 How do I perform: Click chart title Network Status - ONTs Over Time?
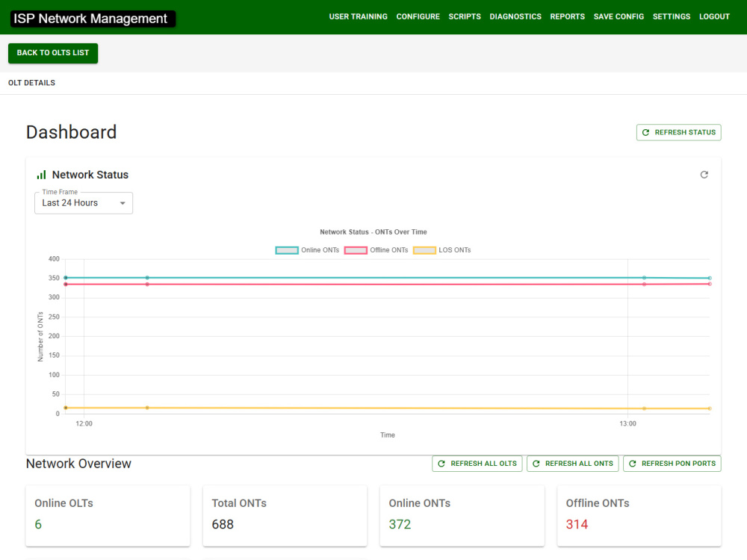[373, 232]
